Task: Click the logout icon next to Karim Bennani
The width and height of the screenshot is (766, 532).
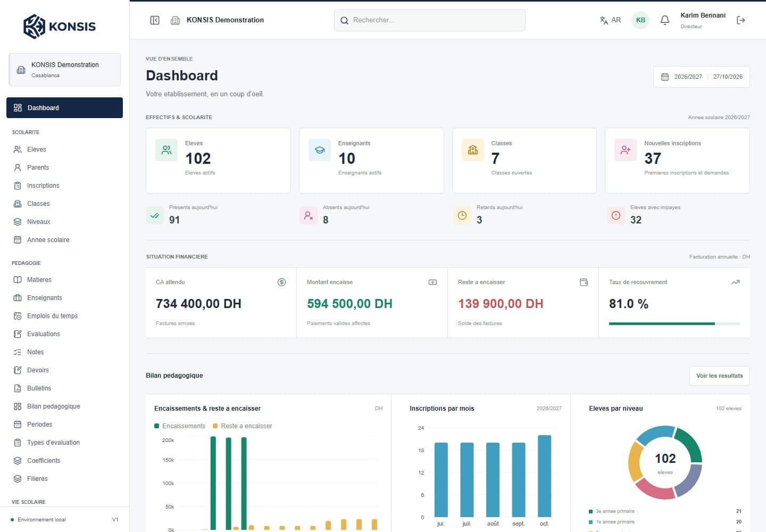Action: (740, 20)
